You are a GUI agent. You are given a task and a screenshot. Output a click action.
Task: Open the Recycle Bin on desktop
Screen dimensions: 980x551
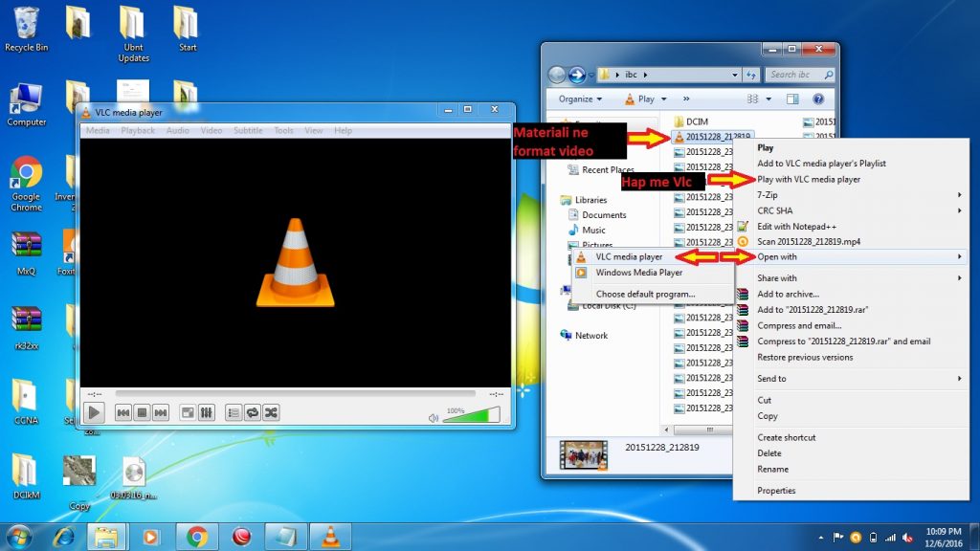(x=26, y=30)
